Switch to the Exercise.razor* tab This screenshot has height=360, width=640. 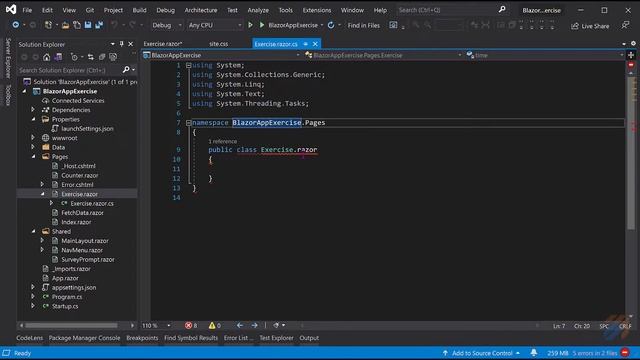pyautogui.click(x=163, y=44)
